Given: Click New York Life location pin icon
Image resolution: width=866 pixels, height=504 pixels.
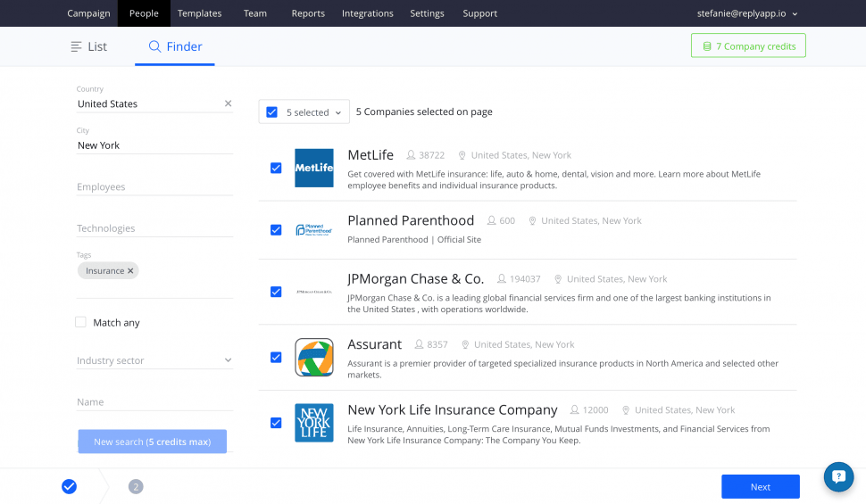Looking at the screenshot, I should (x=626, y=410).
